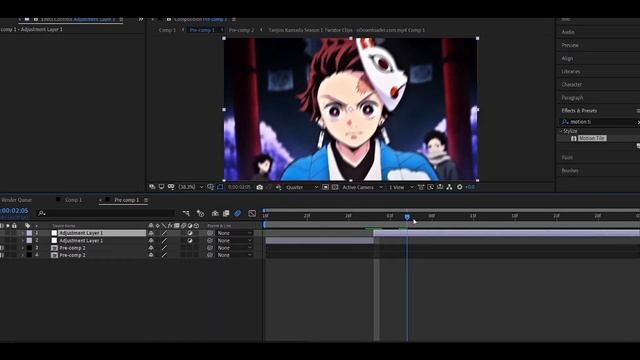This screenshot has height=360, width=640.
Task: Click the fast previews icon
Action: coord(430,187)
